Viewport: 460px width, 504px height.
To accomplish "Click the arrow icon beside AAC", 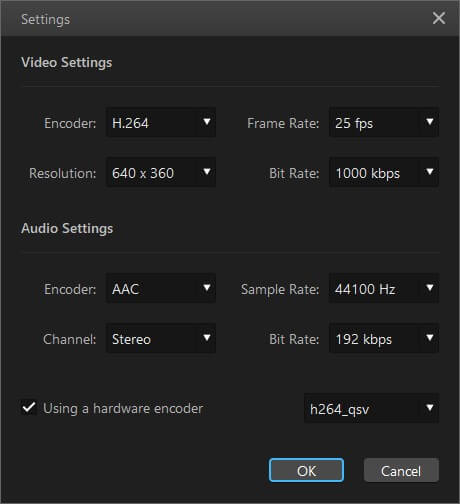I will coord(207,288).
